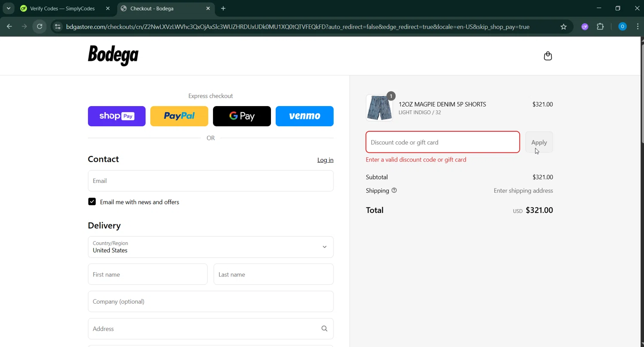Click the Subtotal label
The image size is (644, 347).
(377, 177)
